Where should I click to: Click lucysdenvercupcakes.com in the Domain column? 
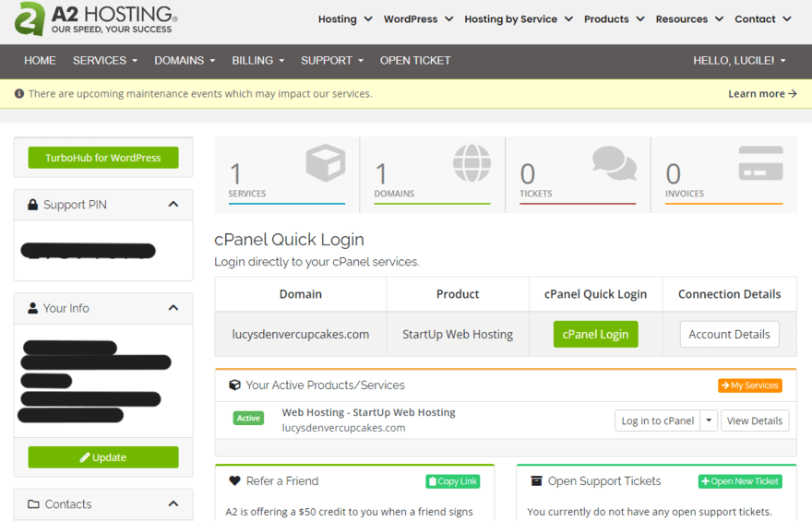301,334
